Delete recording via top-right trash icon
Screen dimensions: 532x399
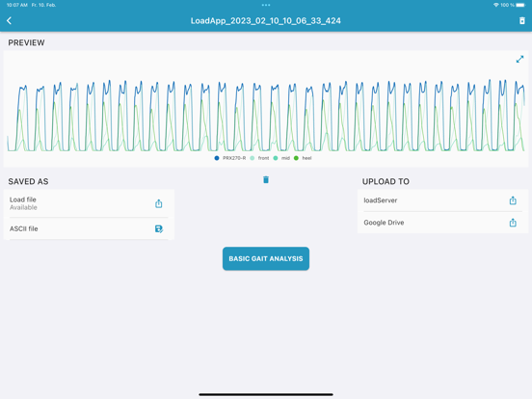tap(521, 20)
